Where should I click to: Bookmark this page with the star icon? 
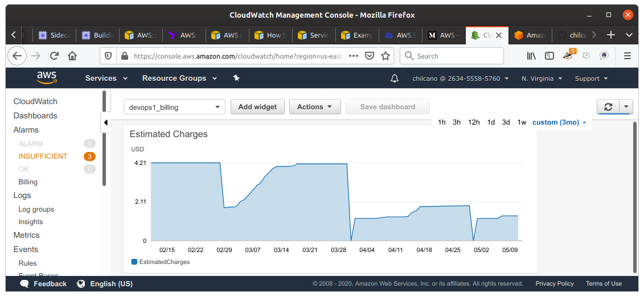pos(385,56)
